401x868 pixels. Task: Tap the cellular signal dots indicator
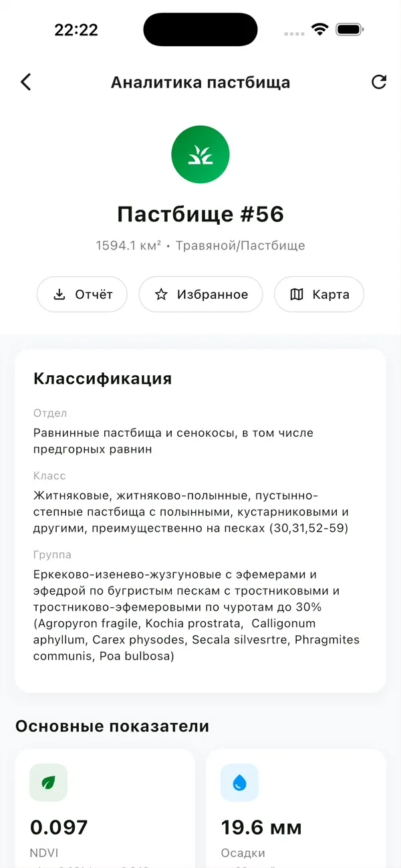(x=294, y=32)
